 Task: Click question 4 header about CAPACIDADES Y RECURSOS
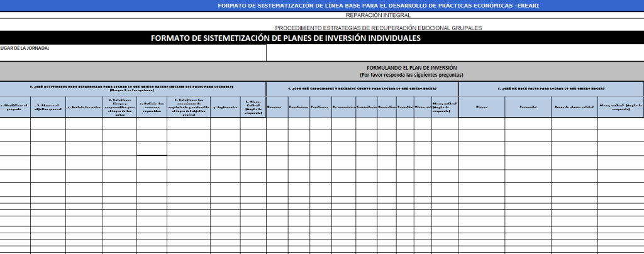[362, 89]
